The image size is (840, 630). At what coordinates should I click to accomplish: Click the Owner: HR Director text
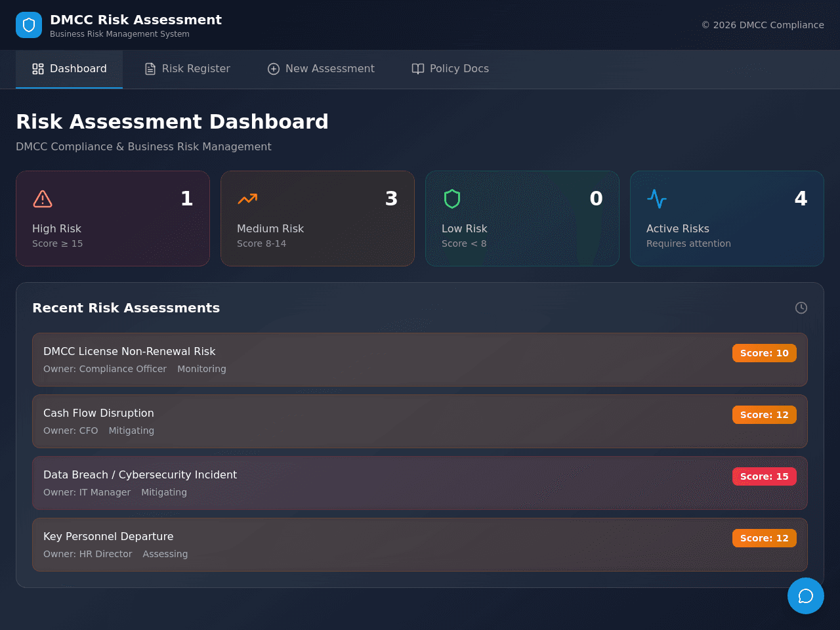coord(88,554)
